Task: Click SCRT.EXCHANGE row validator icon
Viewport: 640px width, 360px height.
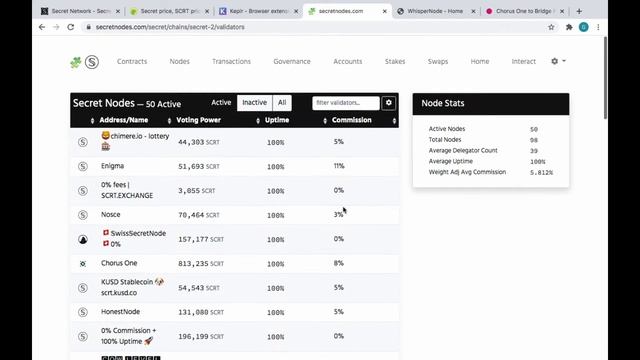Action: point(83,191)
